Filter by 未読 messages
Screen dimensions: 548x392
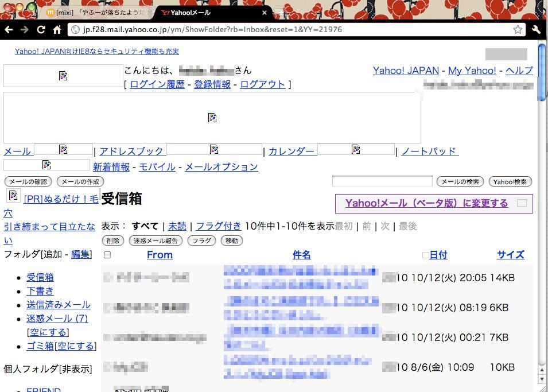click(x=177, y=226)
